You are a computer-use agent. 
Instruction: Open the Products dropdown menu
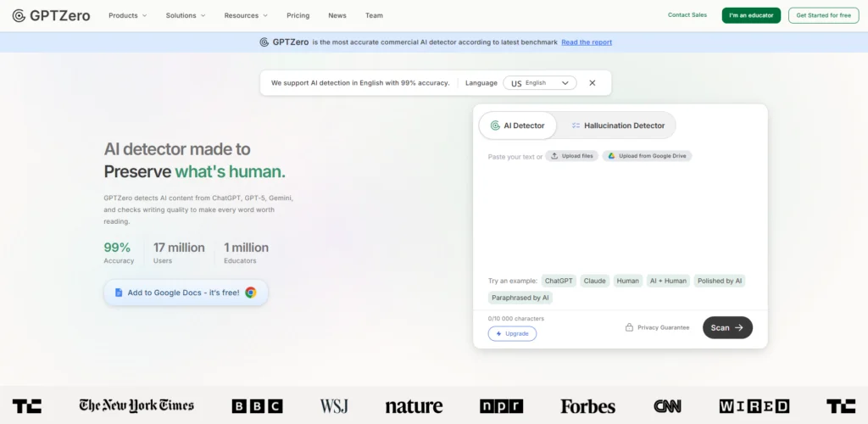click(128, 15)
